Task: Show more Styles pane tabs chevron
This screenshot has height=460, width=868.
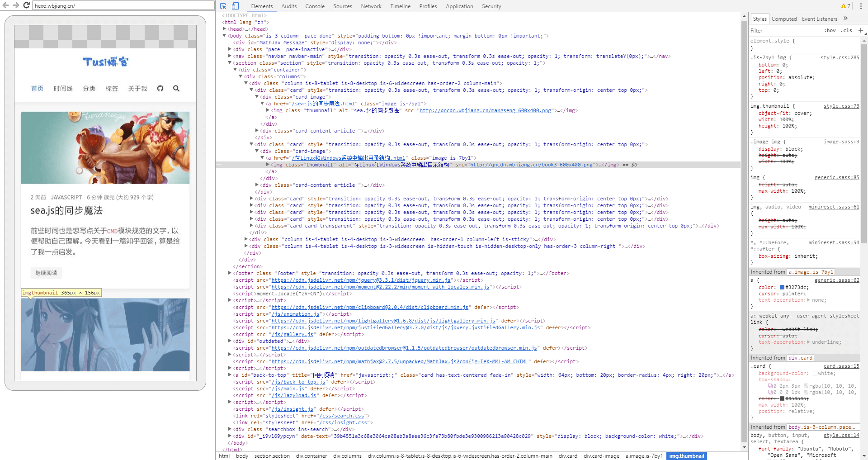Action: (845, 19)
